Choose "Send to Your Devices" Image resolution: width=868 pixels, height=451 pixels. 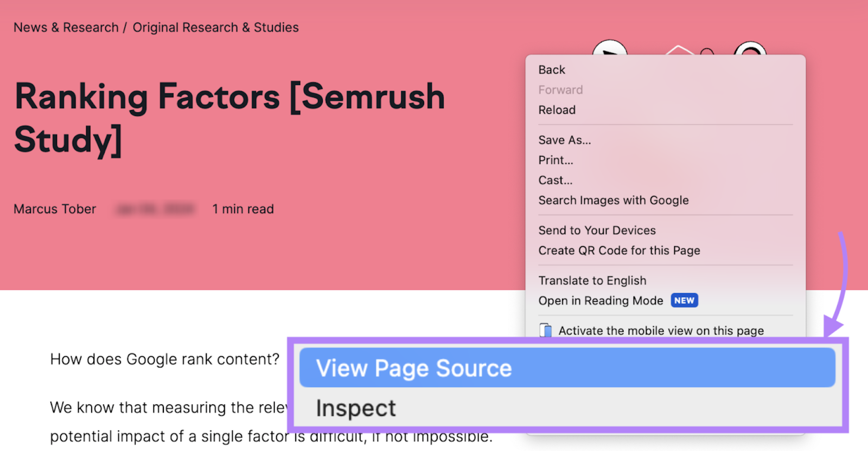click(x=597, y=230)
